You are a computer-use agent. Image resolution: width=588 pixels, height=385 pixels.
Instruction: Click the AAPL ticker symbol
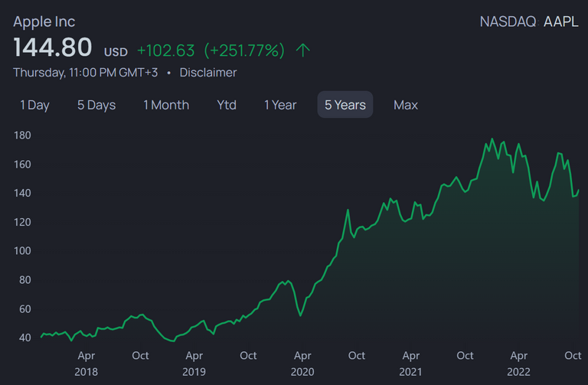tap(561, 21)
